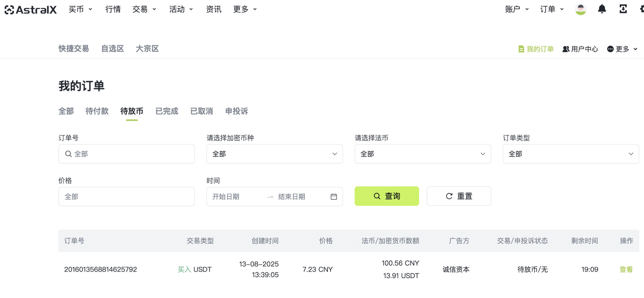Click the 更多 dots icon in sub-navigation
644x298 pixels.
point(610,49)
